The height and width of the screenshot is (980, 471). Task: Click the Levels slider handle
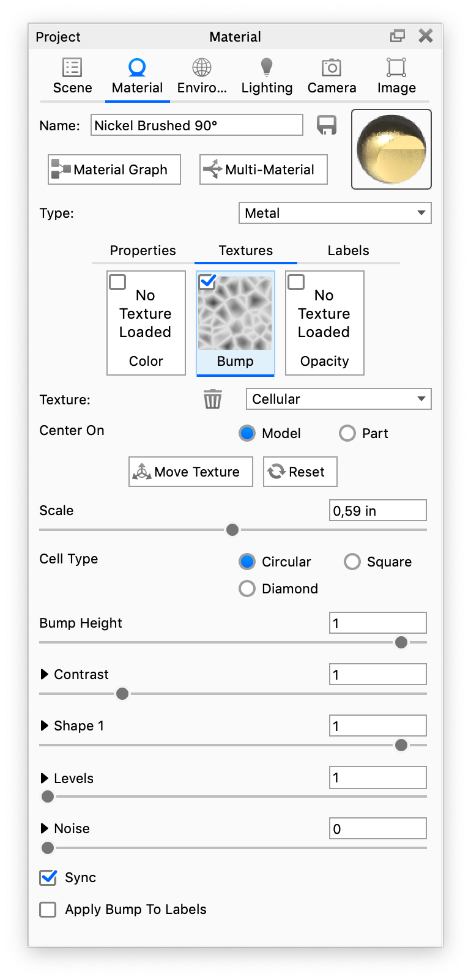pyautogui.click(x=48, y=796)
